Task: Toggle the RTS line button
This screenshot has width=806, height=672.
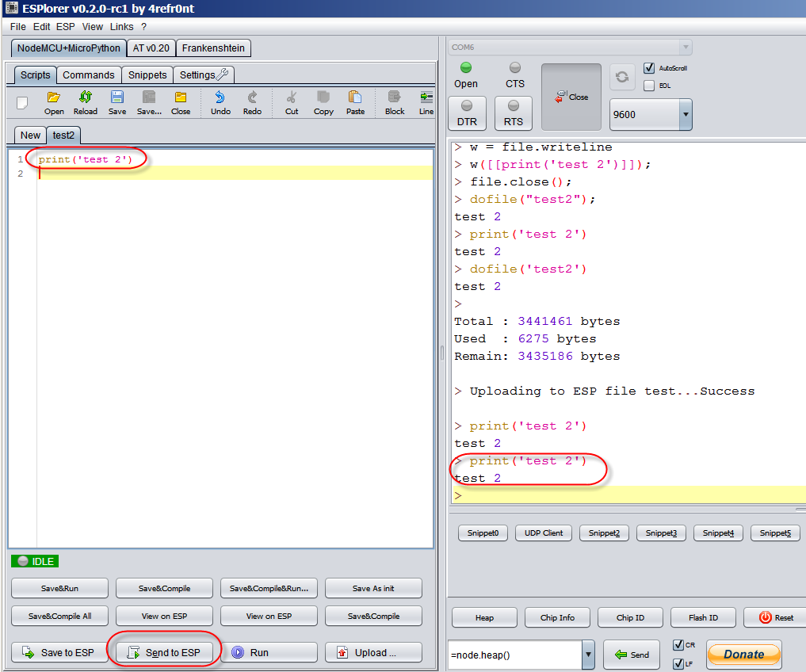Action: pyautogui.click(x=513, y=113)
